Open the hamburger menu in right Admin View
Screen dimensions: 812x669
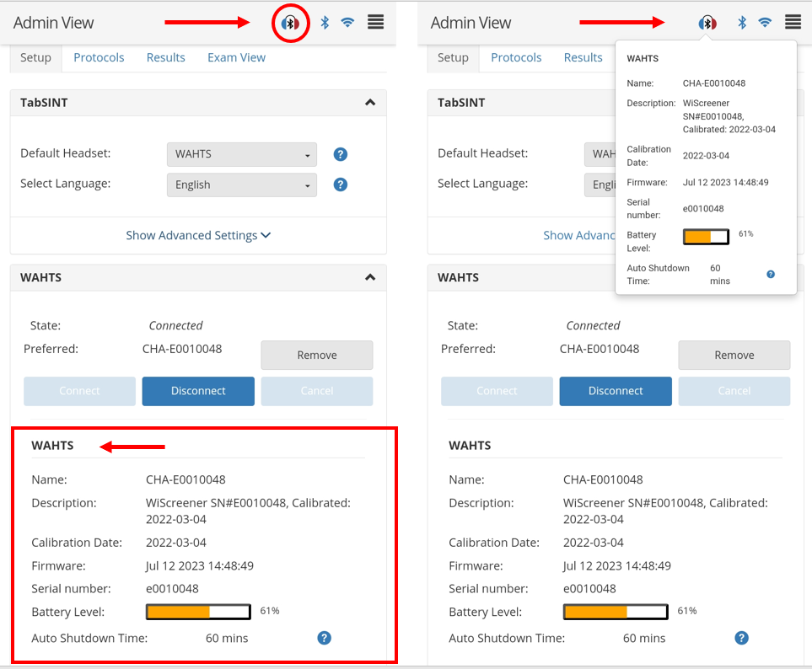(793, 23)
